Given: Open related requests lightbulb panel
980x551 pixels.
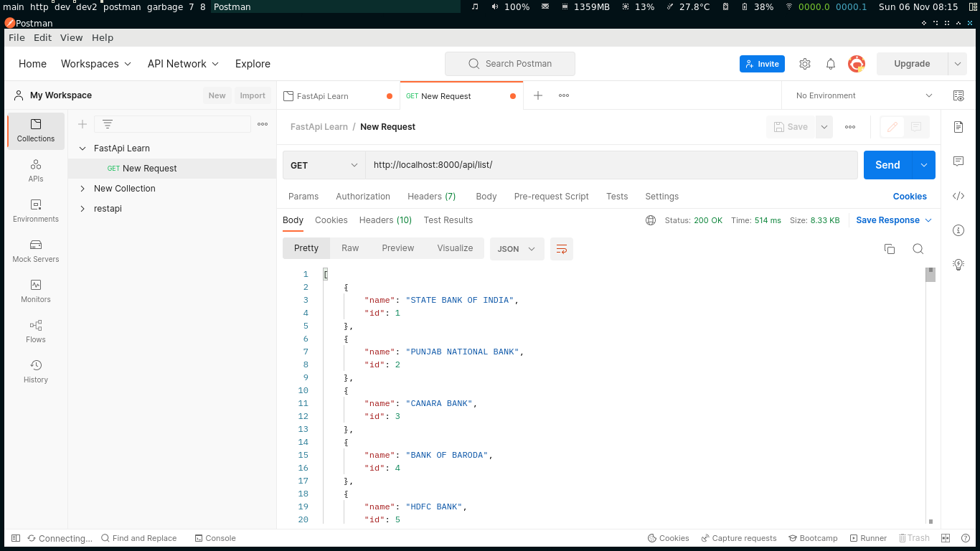Looking at the screenshot, I should [958, 264].
